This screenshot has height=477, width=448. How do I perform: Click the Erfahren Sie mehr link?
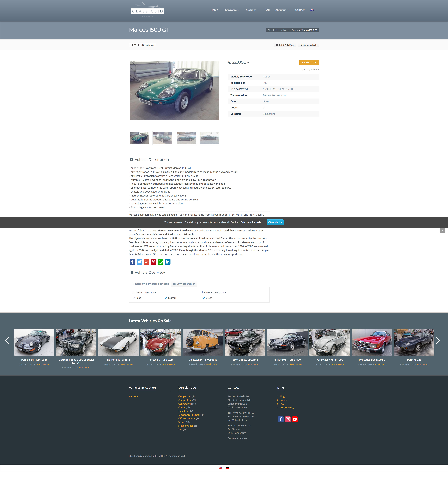(x=252, y=222)
